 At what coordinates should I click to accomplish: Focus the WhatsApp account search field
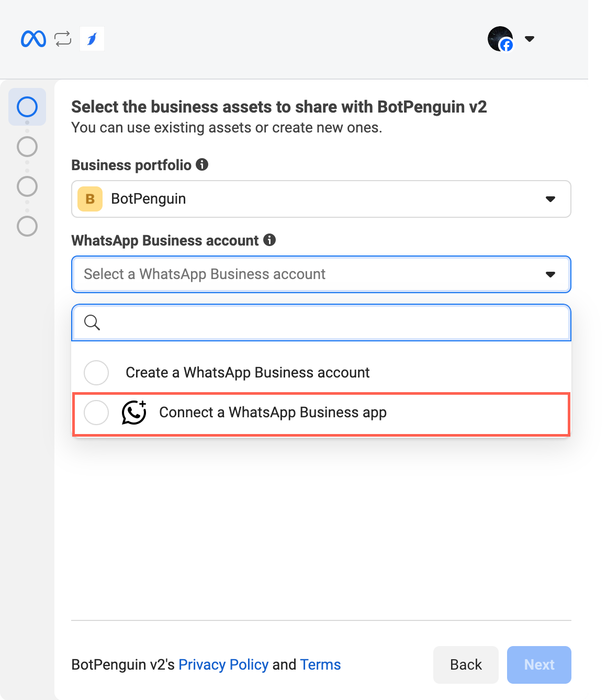pos(330,323)
